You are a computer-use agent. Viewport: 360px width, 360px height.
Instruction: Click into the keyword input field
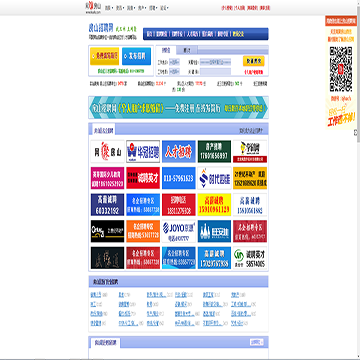[215, 71]
